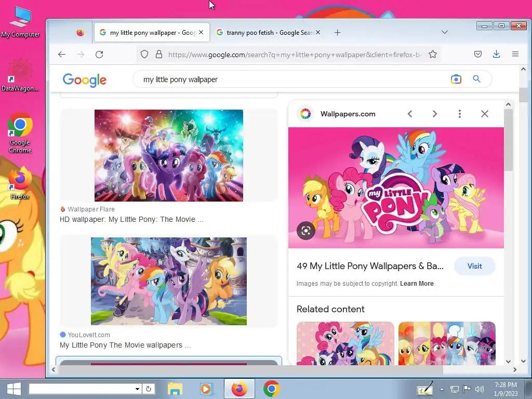Click the site security padlock icon
Viewport: 532px width, 399px height.
[159, 54]
